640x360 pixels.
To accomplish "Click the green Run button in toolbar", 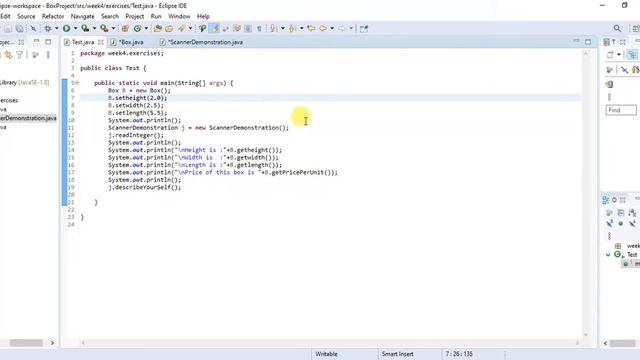I will click(66, 28).
